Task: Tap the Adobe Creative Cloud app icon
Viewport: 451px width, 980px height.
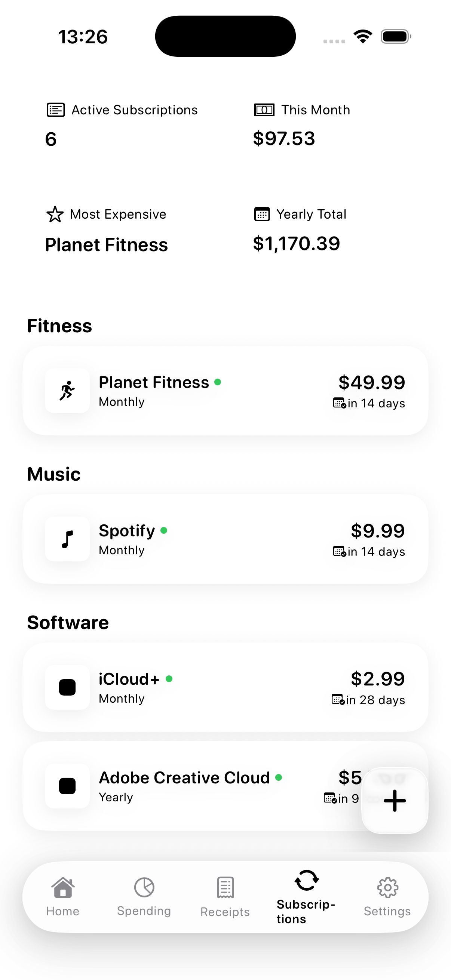Action: 67,786
